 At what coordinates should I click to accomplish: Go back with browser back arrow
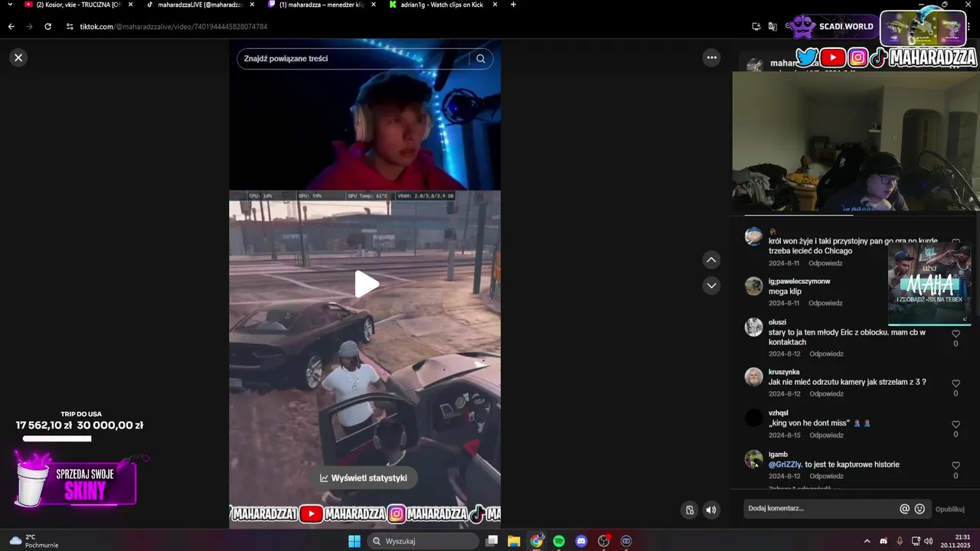pyautogui.click(x=11, y=27)
